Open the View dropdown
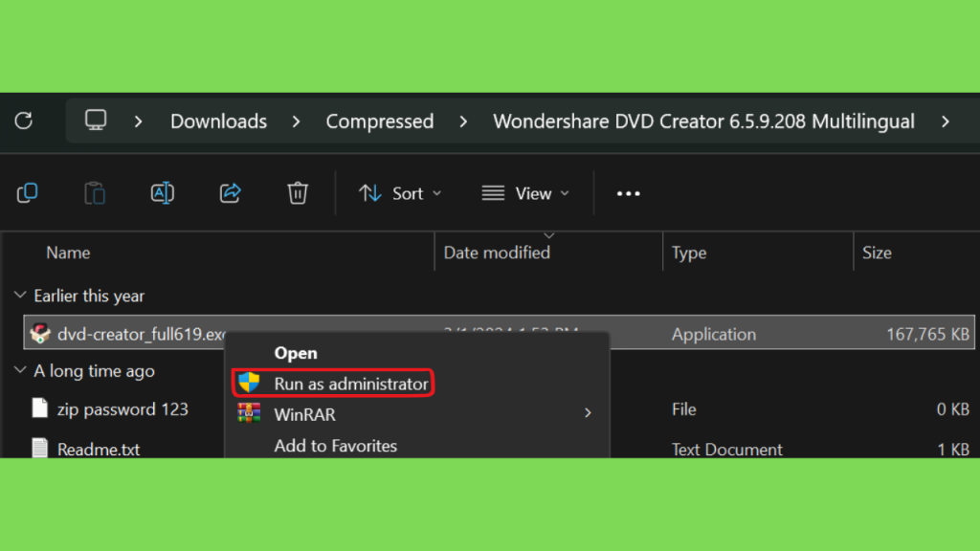This screenshot has height=551, width=980. pyautogui.click(x=525, y=193)
